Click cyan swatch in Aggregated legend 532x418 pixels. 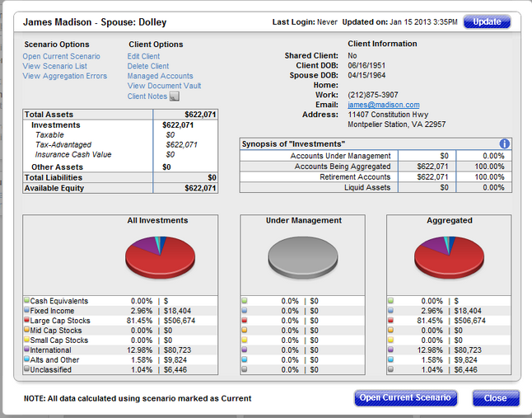tap(390, 359)
